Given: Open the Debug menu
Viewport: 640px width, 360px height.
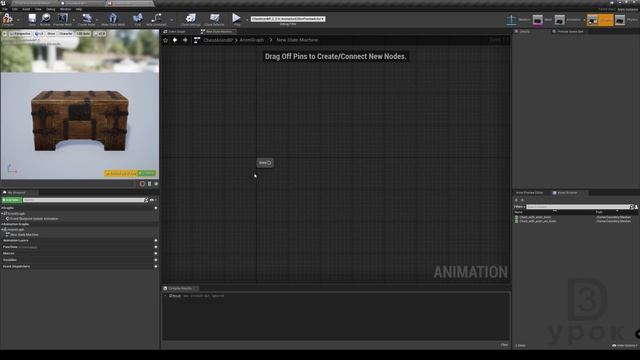Looking at the screenshot, I should [x=51, y=9].
